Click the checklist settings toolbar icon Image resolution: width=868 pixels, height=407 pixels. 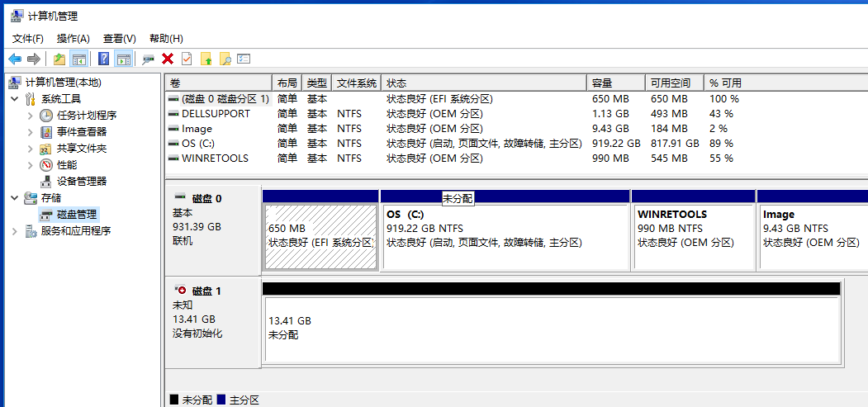(x=244, y=59)
